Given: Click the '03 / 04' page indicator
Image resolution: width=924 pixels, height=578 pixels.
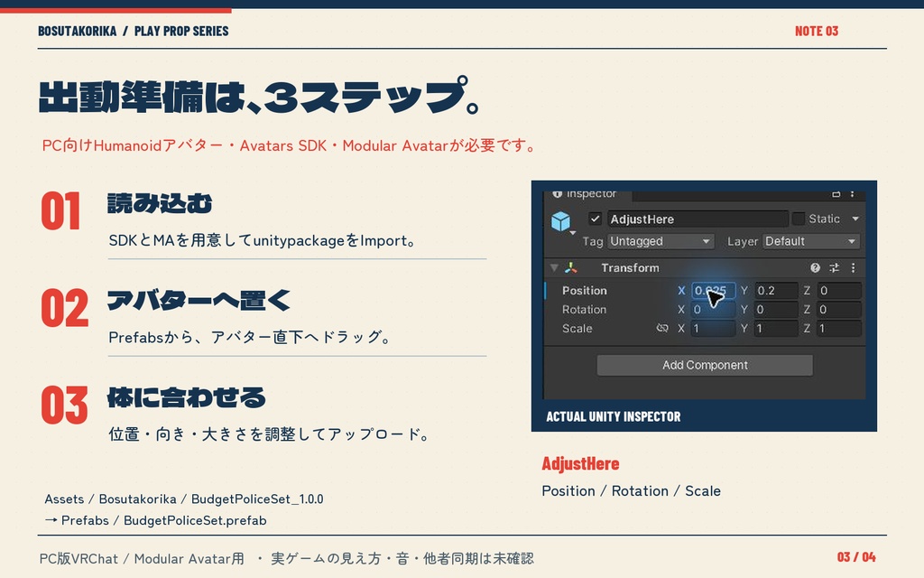Looking at the screenshot, I should [x=856, y=556].
